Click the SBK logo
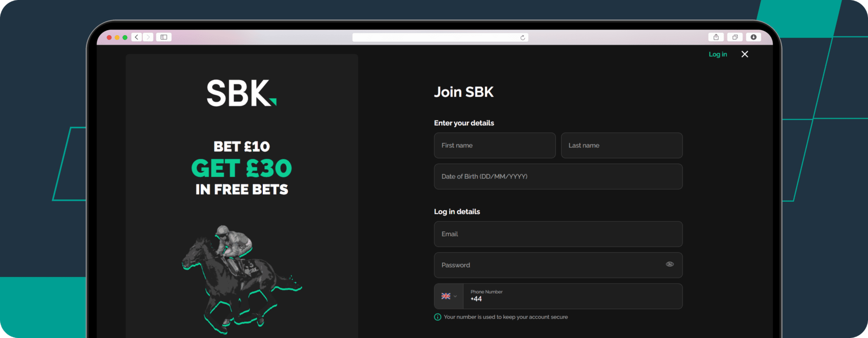 (x=242, y=93)
